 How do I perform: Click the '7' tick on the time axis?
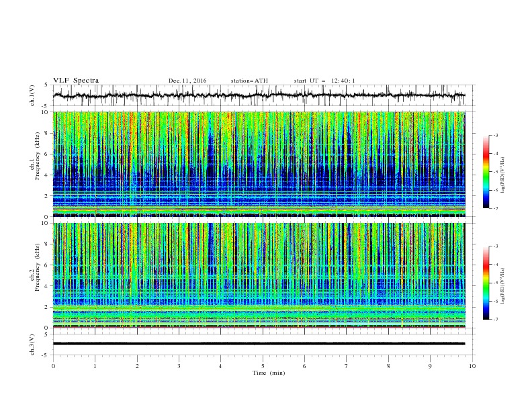[x=347, y=366]
